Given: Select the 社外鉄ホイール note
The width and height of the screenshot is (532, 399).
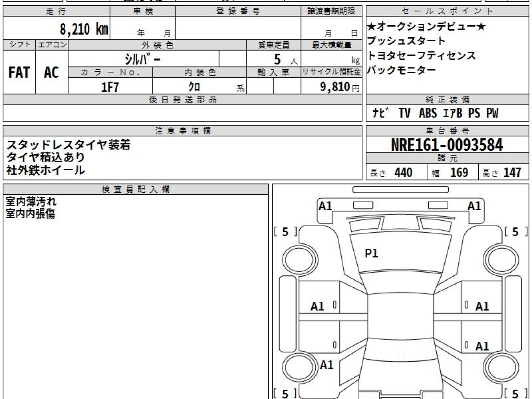Looking at the screenshot, I should pos(46,170).
